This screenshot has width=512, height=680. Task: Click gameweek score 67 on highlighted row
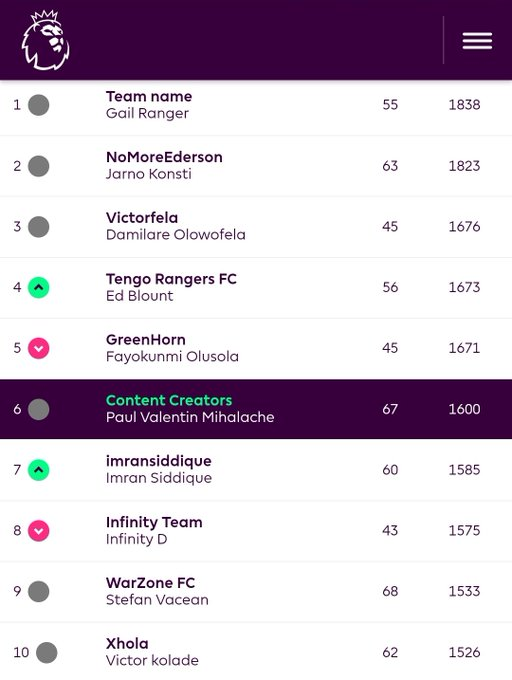[390, 409]
